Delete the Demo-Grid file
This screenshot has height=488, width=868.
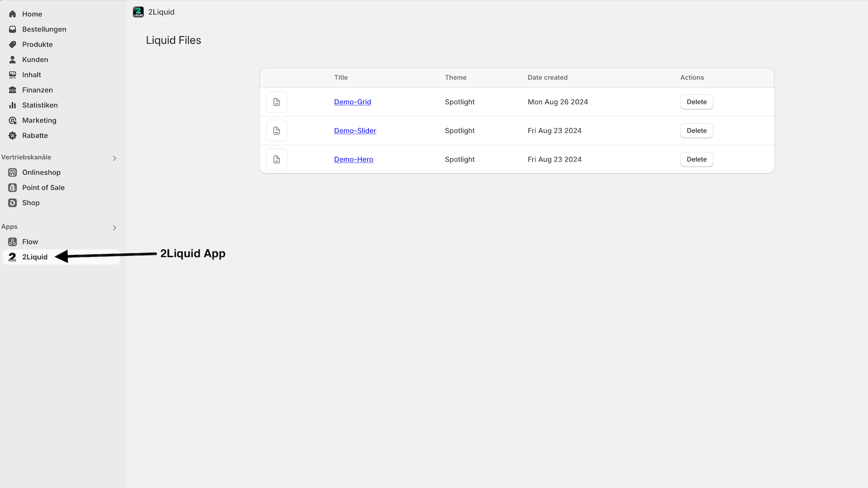pyautogui.click(x=697, y=101)
